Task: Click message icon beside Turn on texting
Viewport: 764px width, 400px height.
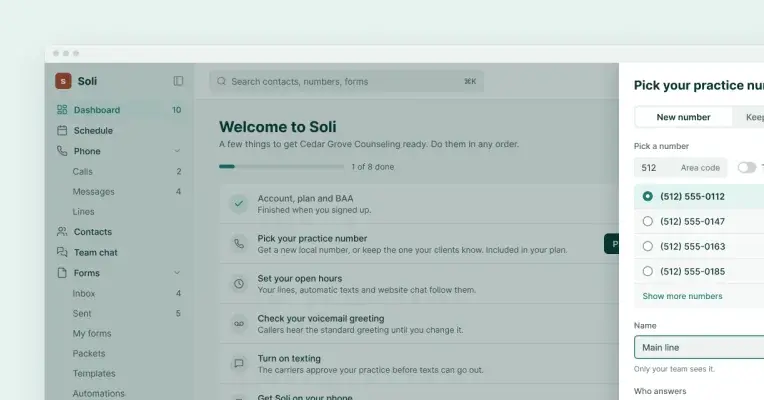Action: coord(239,363)
